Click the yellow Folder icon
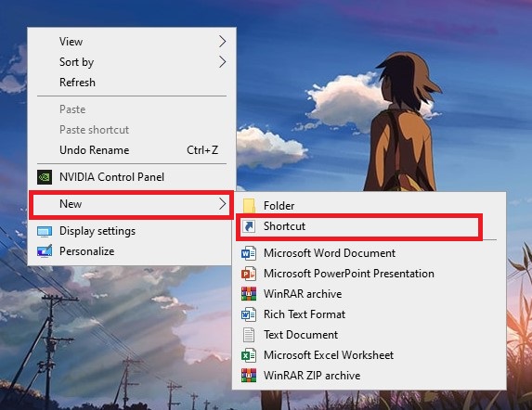This screenshot has width=532, height=410. coord(249,206)
